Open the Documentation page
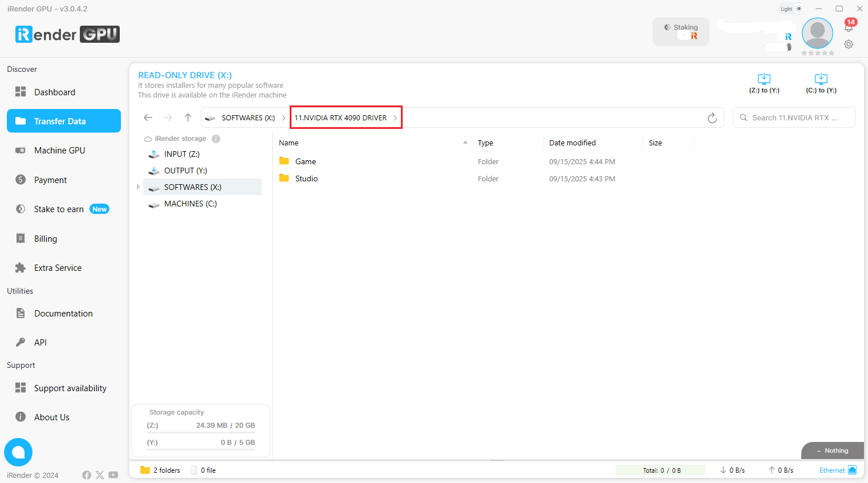 pyautogui.click(x=63, y=314)
